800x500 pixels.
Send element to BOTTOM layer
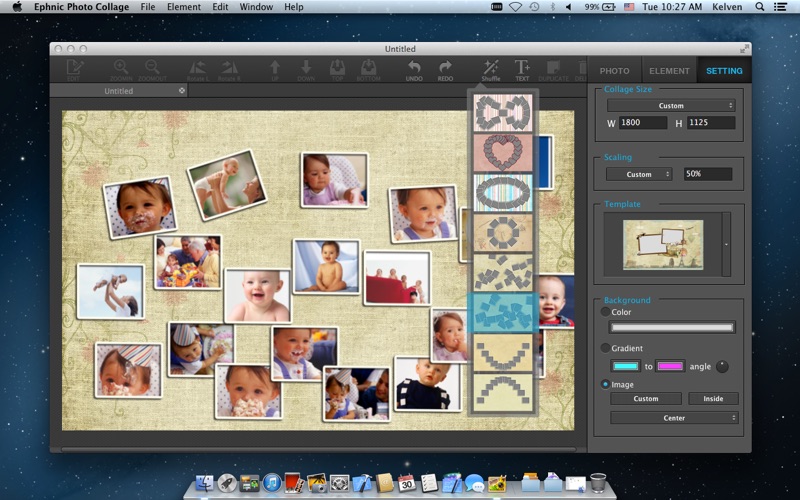pos(368,70)
